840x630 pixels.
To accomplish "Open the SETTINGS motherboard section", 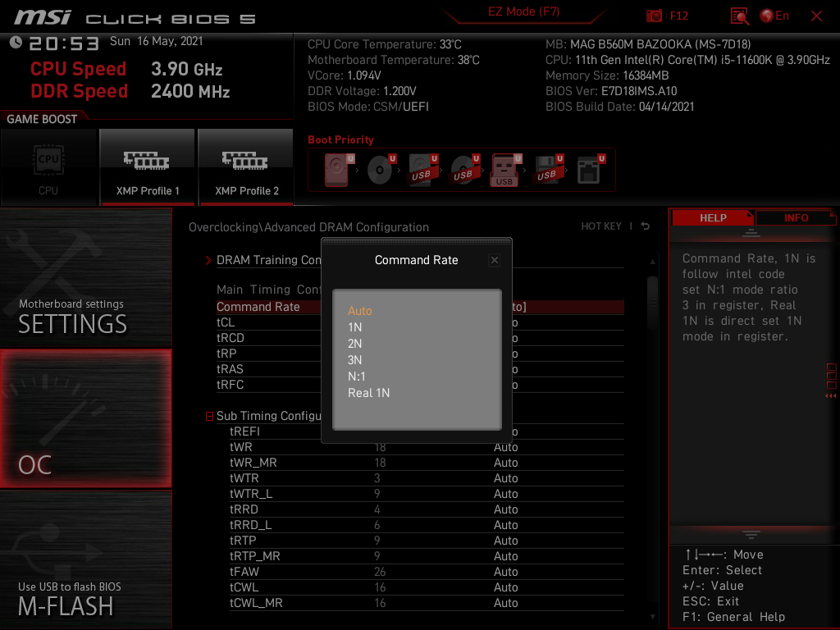I will coord(85,277).
